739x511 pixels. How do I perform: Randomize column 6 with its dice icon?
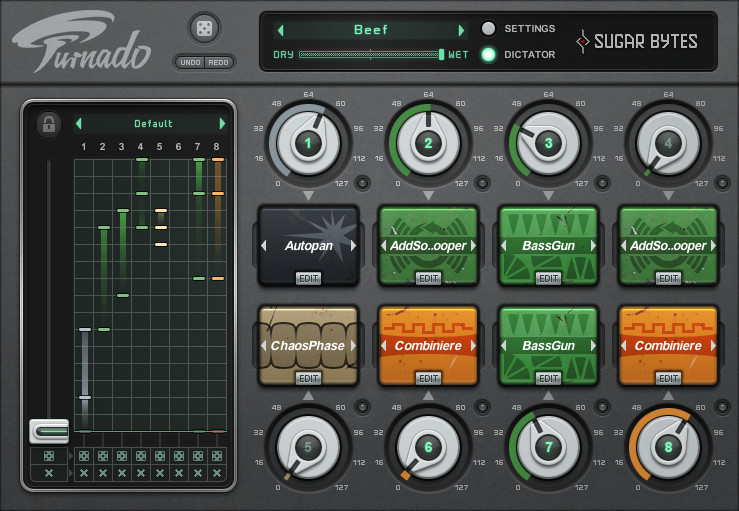point(179,456)
